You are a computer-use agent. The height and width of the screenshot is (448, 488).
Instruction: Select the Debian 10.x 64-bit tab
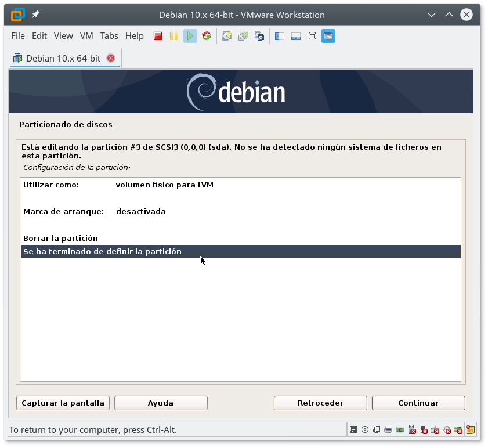coord(63,59)
